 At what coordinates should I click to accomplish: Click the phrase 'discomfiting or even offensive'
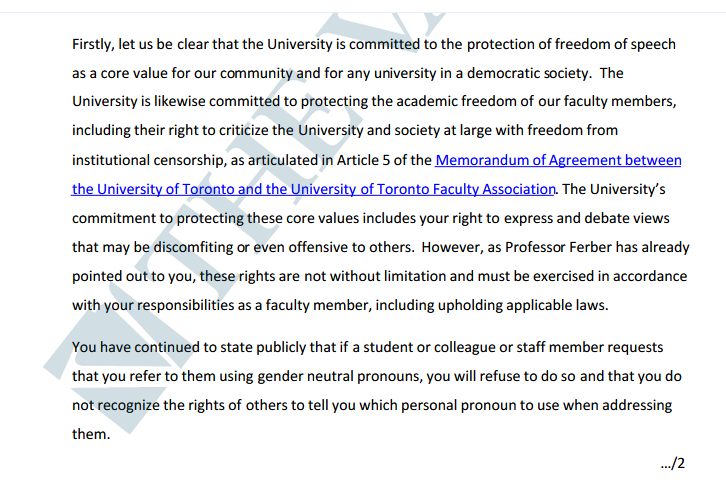pyautogui.click(x=225, y=247)
